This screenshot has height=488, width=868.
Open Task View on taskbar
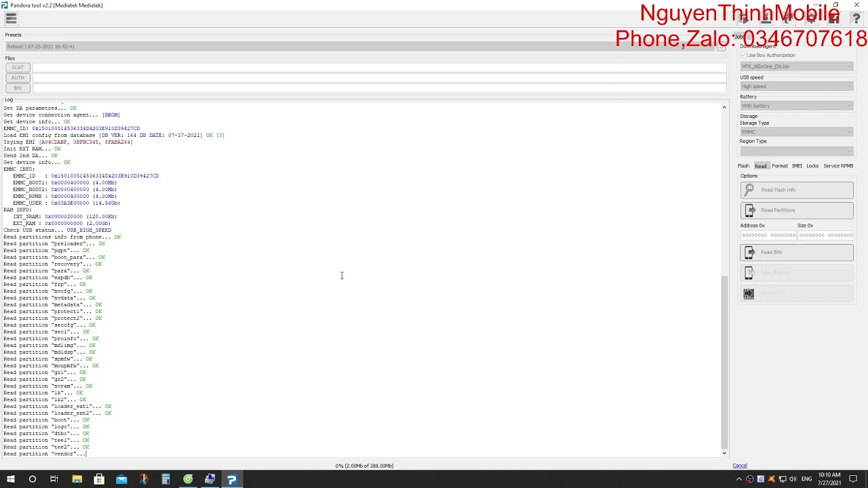coord(54,479)
